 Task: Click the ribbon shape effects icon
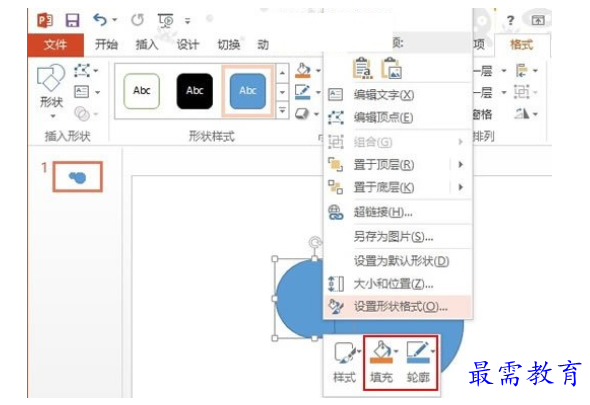(303, 113)
